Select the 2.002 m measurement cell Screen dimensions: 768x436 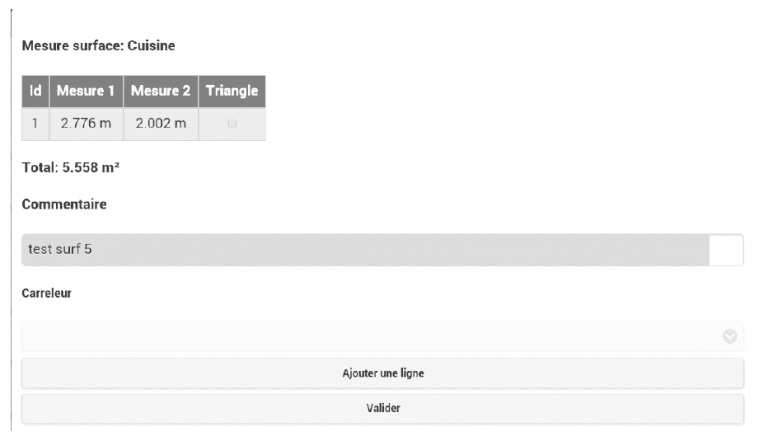click(160, 124)
